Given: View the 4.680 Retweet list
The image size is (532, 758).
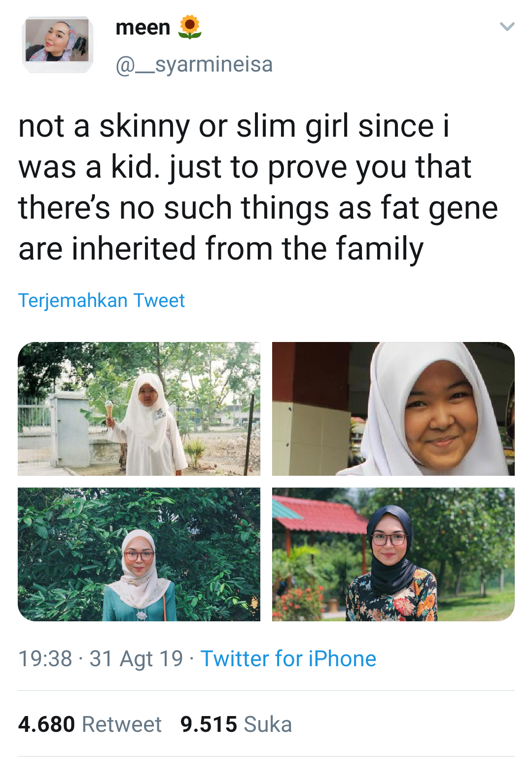Looking at the screenshot, I should 90,724.
